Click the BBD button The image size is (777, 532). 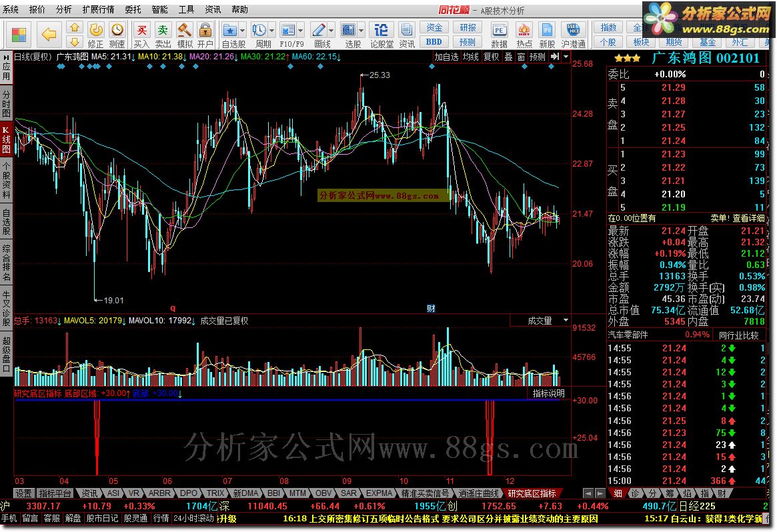[434, 42]
